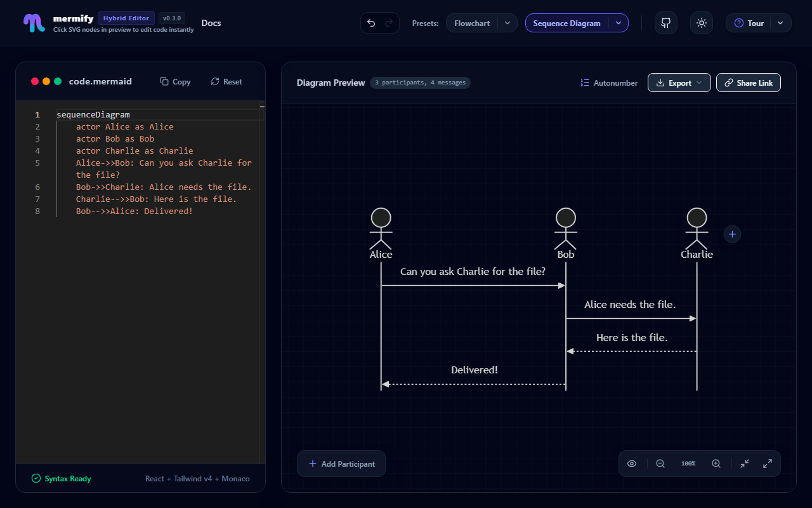
Task: Click the Diagram Preview heading
Action: [x=331, y=83]
